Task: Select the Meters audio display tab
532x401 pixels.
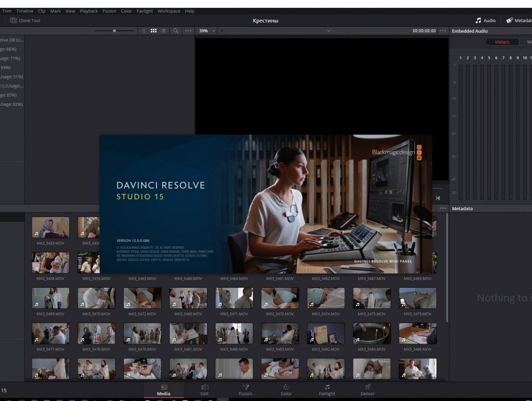Action: pyautogui.click(x=502, y=42)
